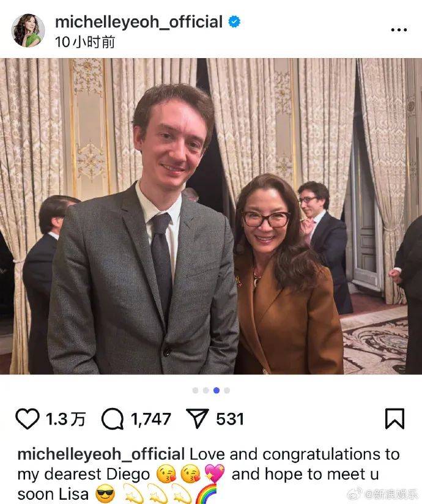View the 1,747 comments count
Viewport: 422px width, 504px height.
150,419
